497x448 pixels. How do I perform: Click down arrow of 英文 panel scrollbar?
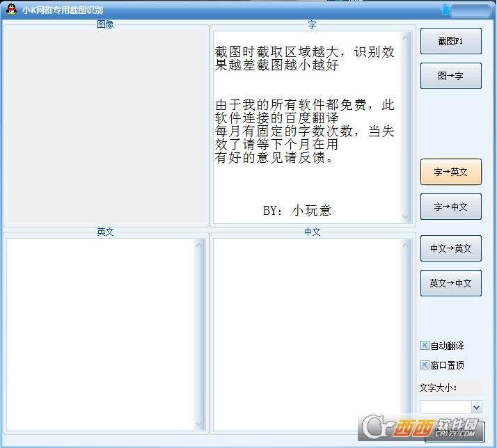199,424
